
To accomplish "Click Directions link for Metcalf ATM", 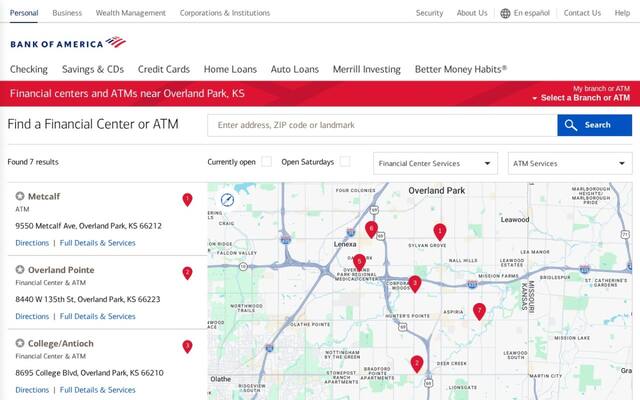I will (x=32, y=243).
